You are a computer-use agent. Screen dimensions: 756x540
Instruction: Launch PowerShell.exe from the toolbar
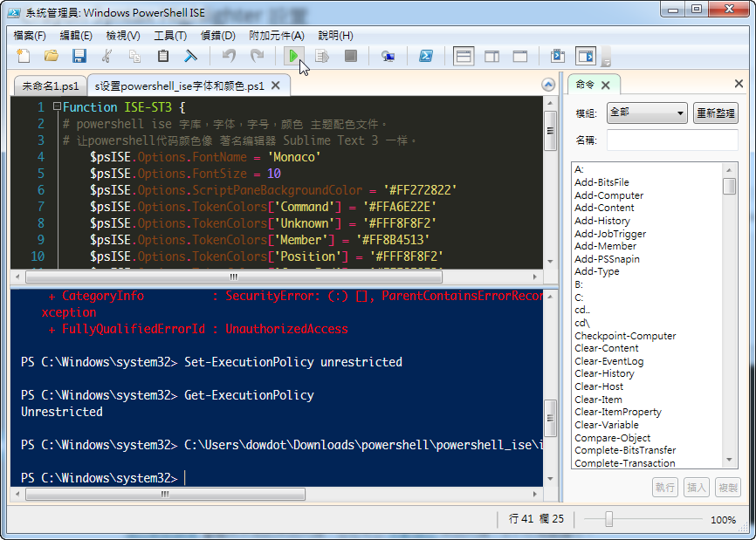(426, 56)
